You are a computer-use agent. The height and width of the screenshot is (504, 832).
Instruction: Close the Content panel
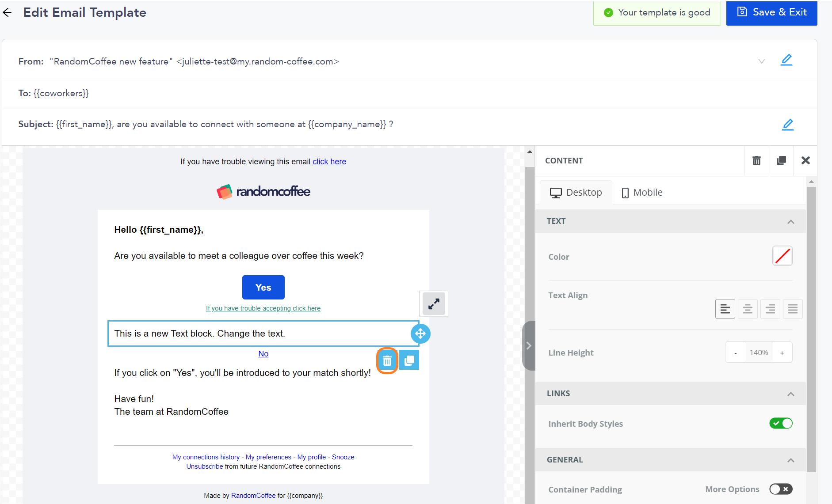805,160
